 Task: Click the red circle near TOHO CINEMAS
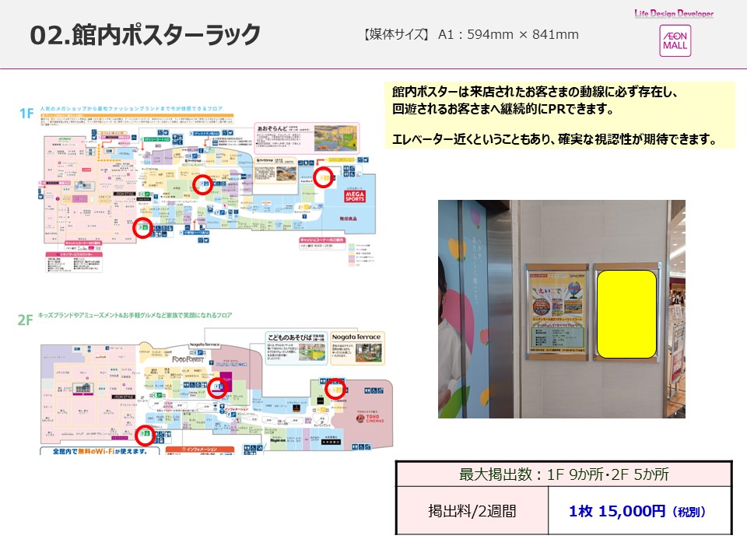coord(335,389)
